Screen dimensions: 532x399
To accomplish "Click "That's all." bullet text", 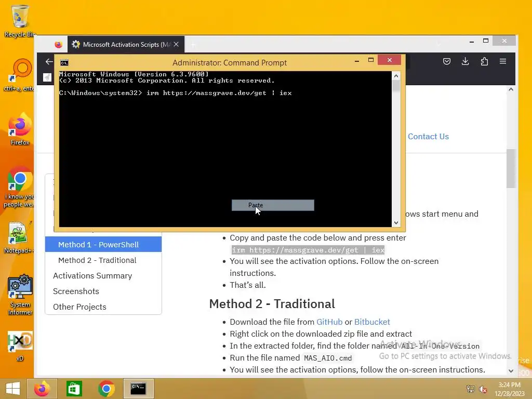I will pos(248,285).
